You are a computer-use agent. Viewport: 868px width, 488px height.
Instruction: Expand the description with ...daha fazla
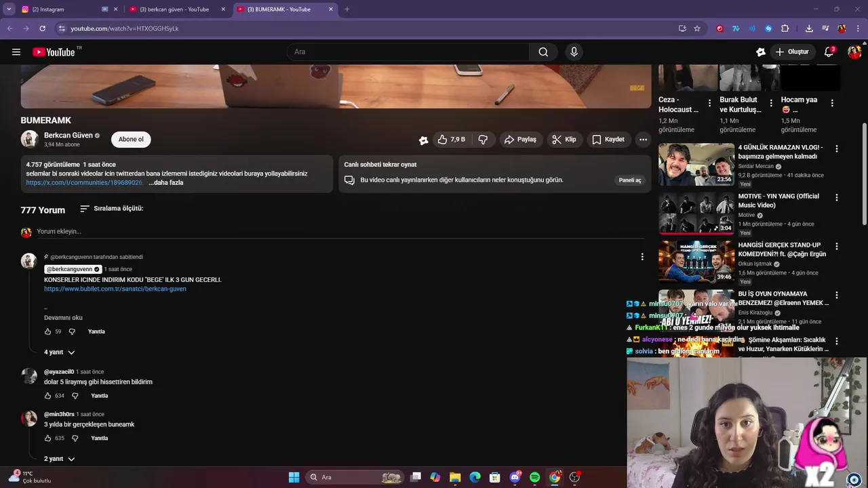pyautogui.click(x=166, y=182)
